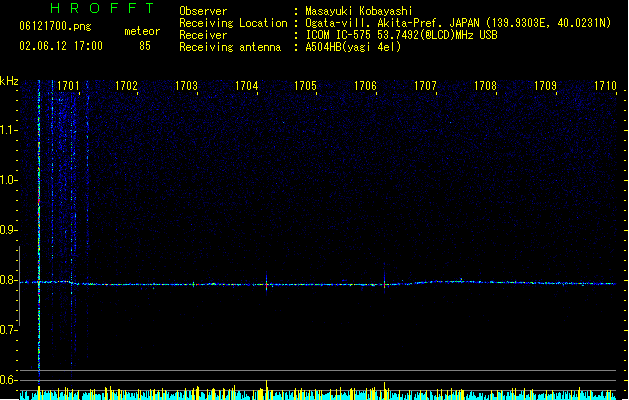Click the 1.1 kHz axis label
Screen dimensions: 629x400
pyautogui.click(x=8, y=130)
